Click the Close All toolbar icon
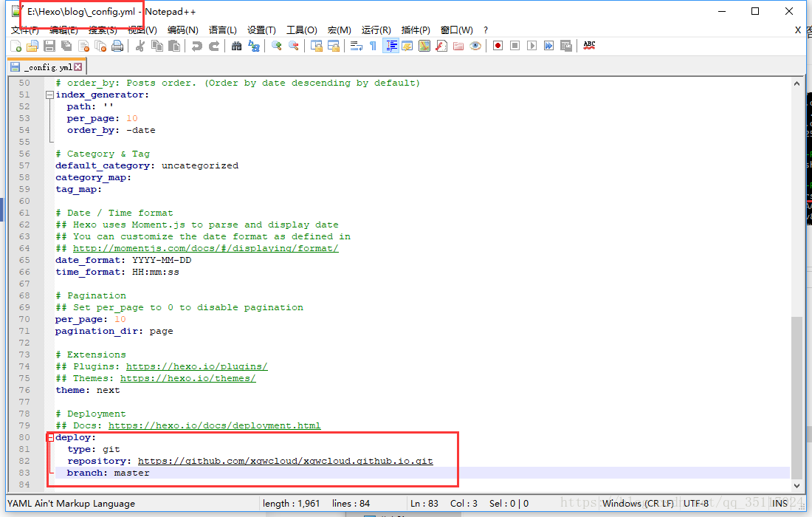The width and height of the screenshot is (812, 517). (x=101, y=46)
